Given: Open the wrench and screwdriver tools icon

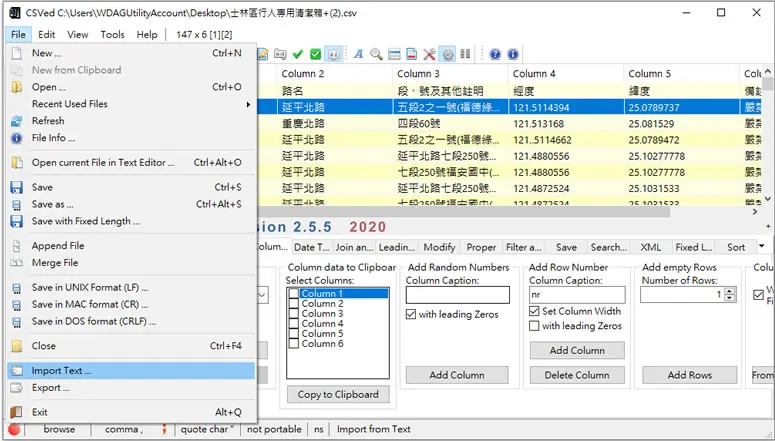Looking at the screenshot, I should 430,54.
